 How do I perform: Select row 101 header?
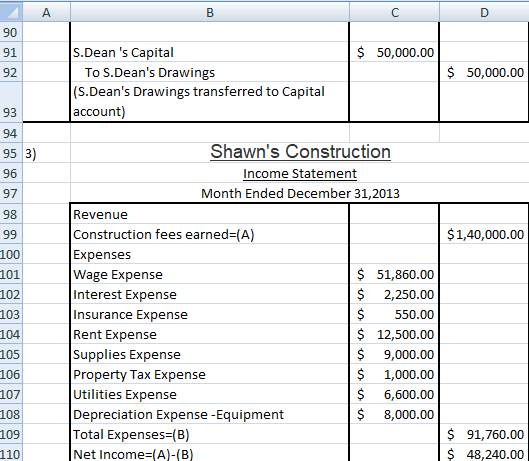click(11, 274)
